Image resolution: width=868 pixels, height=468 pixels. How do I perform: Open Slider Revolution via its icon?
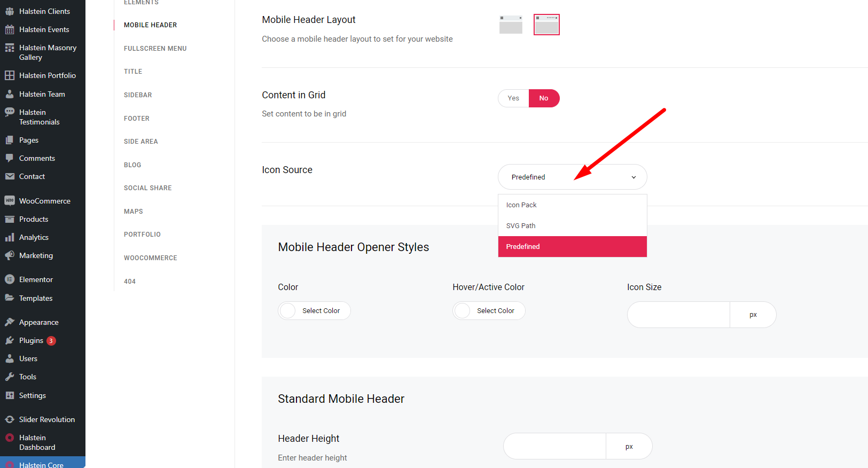tap(10, 419)
